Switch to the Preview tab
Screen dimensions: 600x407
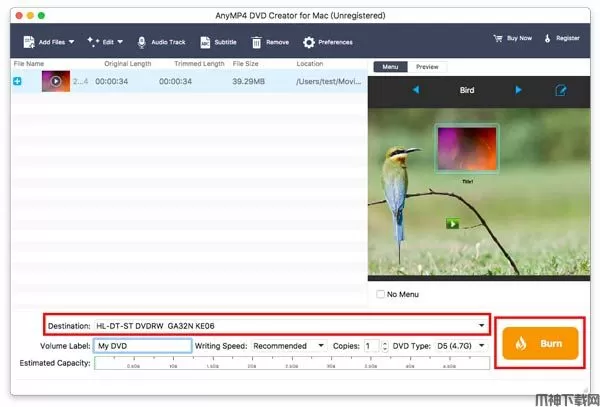click(x=427, y=67)
